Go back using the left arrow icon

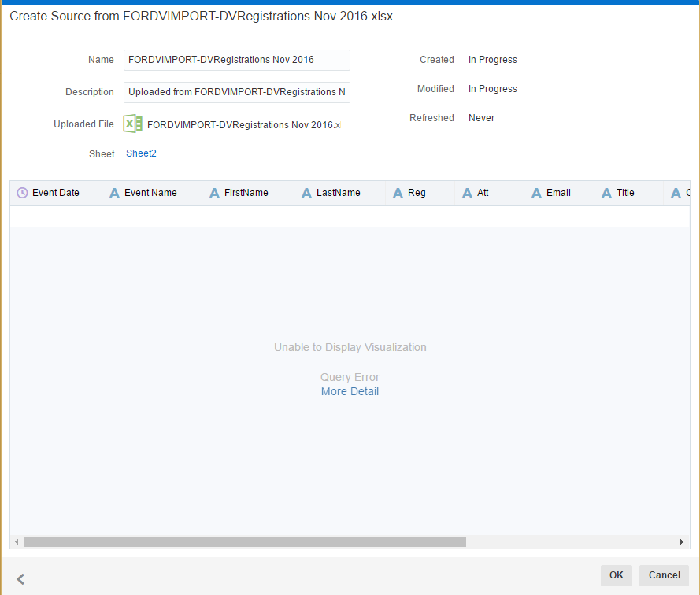tap(20, 579)
